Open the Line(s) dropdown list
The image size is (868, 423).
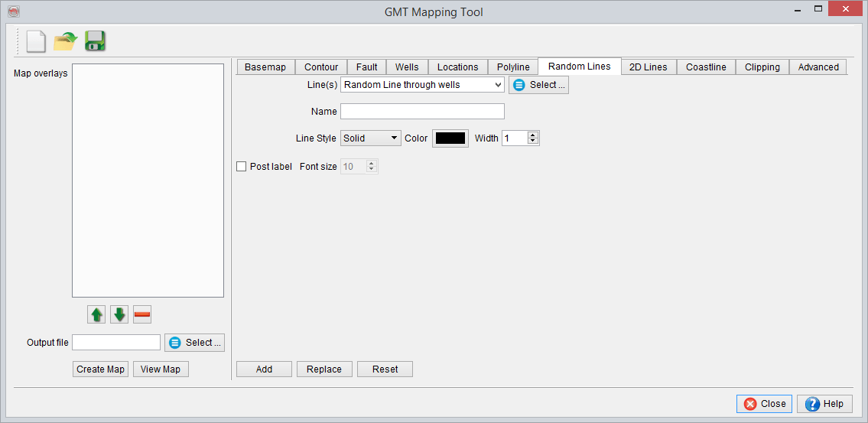422,85
